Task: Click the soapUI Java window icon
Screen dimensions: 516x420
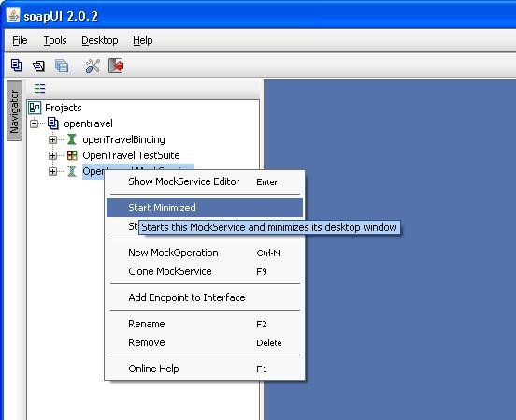Action: [13, 15]
